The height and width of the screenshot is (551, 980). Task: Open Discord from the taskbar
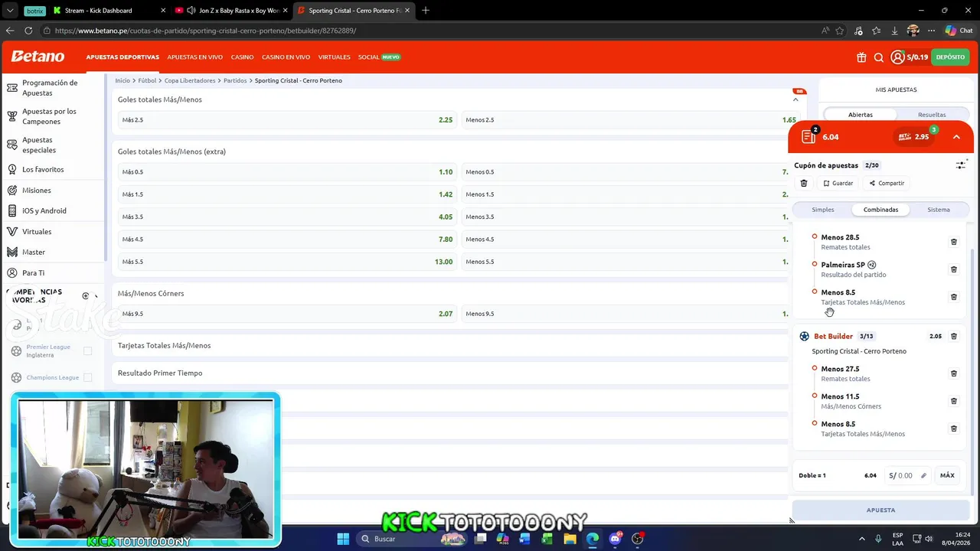pyautogui.click(x=615, y=539)
